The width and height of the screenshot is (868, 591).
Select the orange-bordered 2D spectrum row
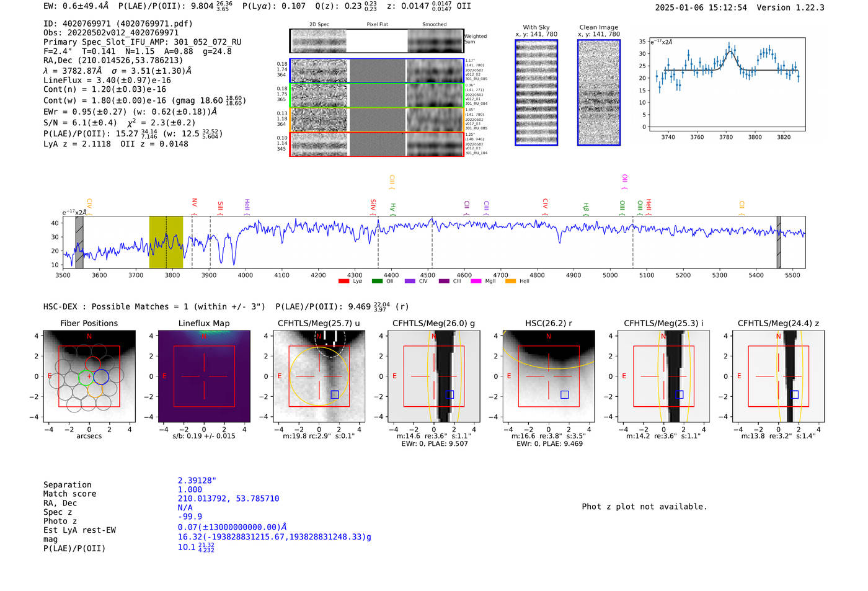(376, 120)
